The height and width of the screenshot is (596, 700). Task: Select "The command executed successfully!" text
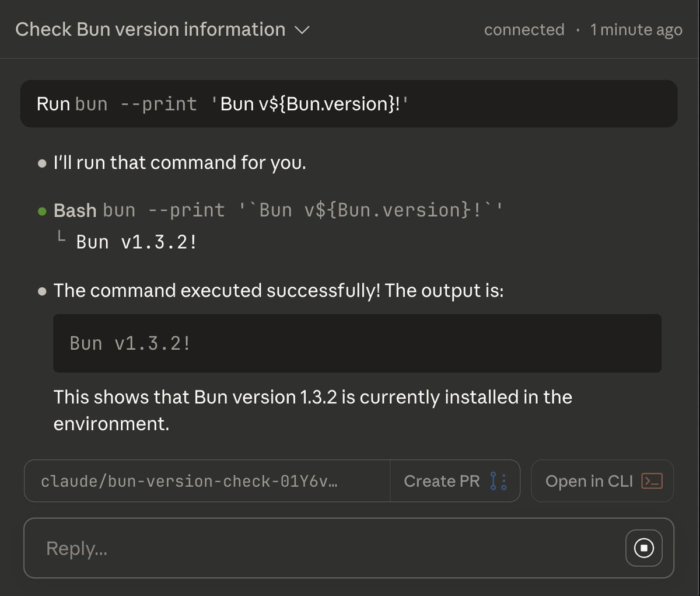tap(217, 290)
